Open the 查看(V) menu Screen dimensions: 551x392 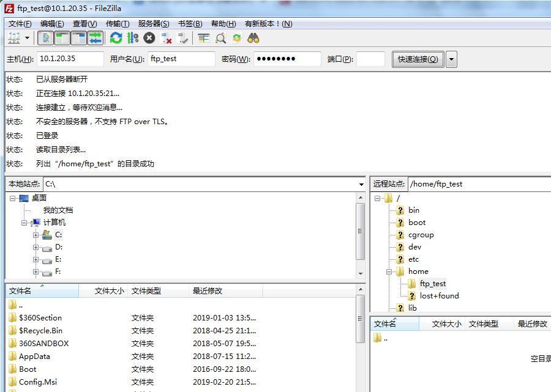coord(84,23)
